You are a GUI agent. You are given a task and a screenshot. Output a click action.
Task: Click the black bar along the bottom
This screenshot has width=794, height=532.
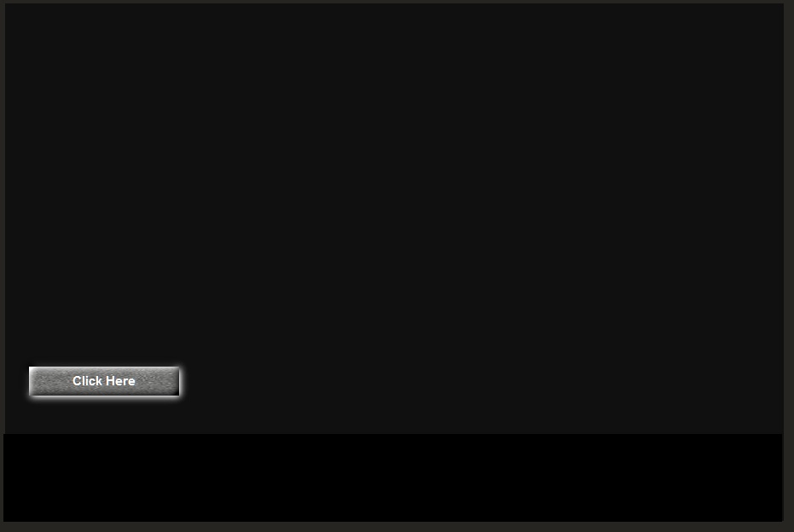pyautogui.click(x=393, y=477)
